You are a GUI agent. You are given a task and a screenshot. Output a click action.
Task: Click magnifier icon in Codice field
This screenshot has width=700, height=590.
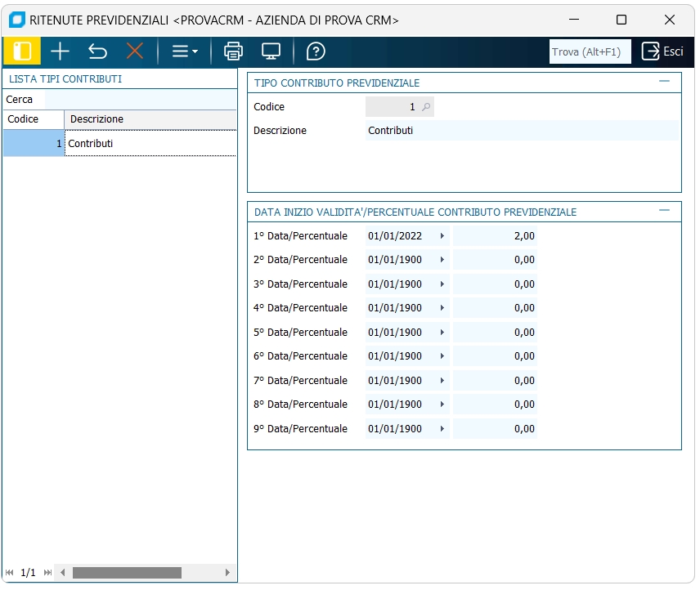[x=426, y=107]
